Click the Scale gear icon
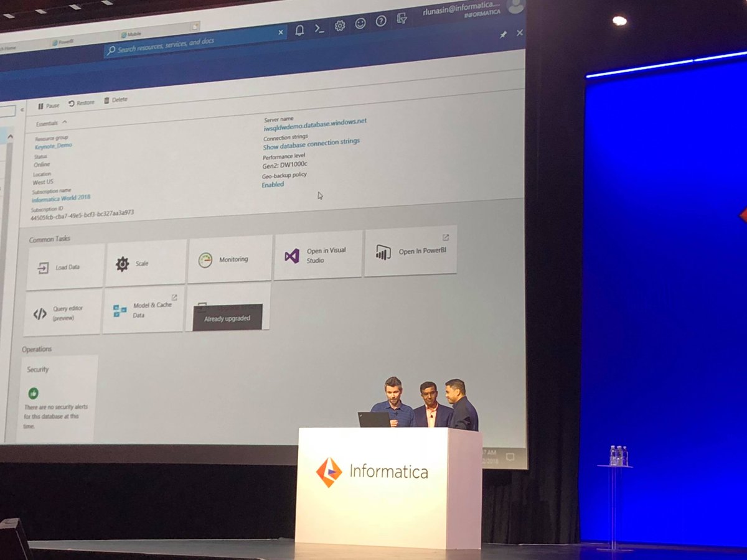Image resolution: width=747 pixels, height=560 pixels. (122, 264)
